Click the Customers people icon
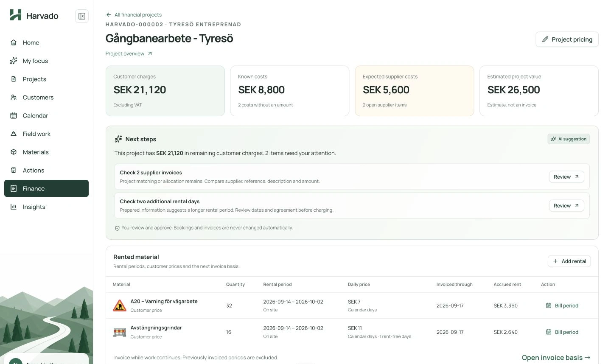The width and height of the screenshot is (611, 364). (14, 97)
